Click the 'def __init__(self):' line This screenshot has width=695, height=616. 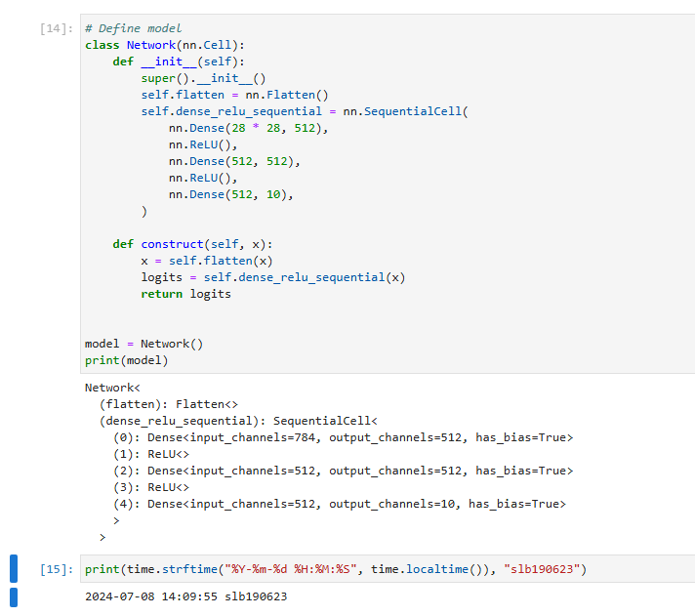point(179,62)
